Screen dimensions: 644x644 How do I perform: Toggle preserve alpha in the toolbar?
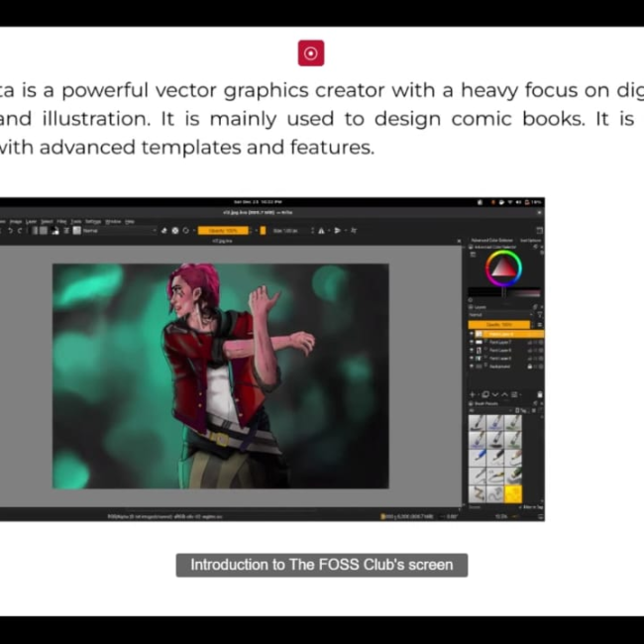[175, 231]
